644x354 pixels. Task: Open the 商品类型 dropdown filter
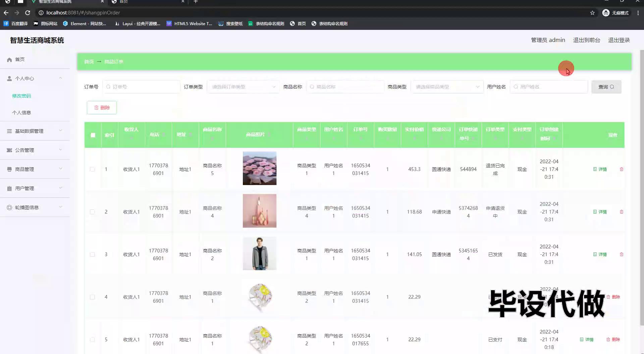447,87
